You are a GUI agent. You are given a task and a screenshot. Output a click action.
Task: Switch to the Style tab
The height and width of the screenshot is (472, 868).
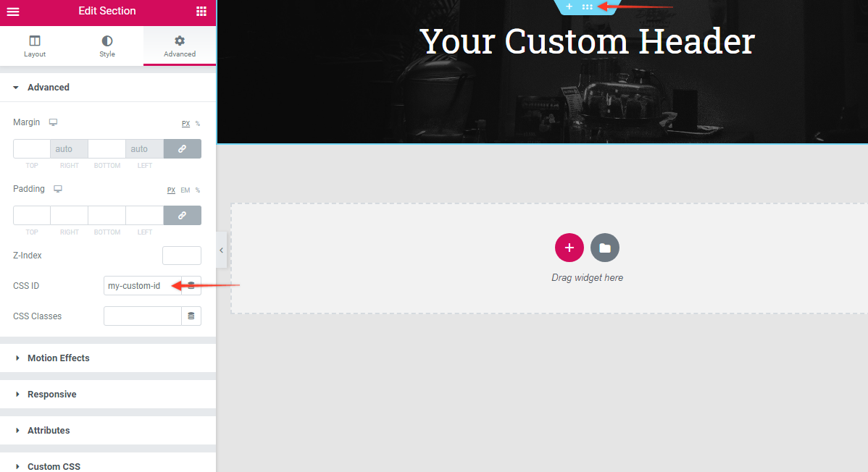tap(107, 46)
